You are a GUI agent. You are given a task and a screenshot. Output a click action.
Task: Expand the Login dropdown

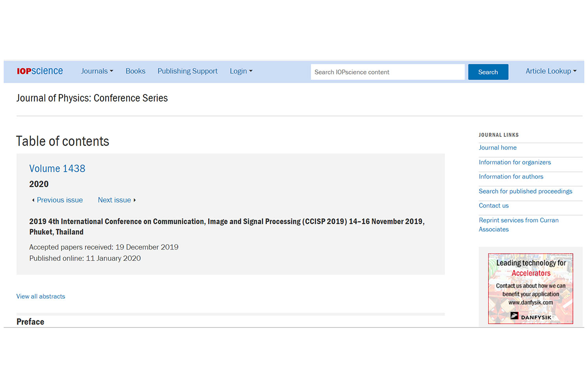(x=241, y=71)
